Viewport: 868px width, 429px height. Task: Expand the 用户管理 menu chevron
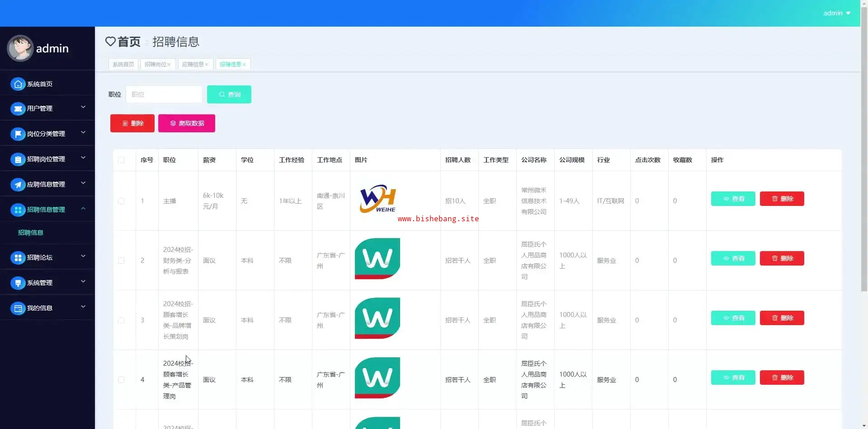pyautogui.click(x=83, y=107)
